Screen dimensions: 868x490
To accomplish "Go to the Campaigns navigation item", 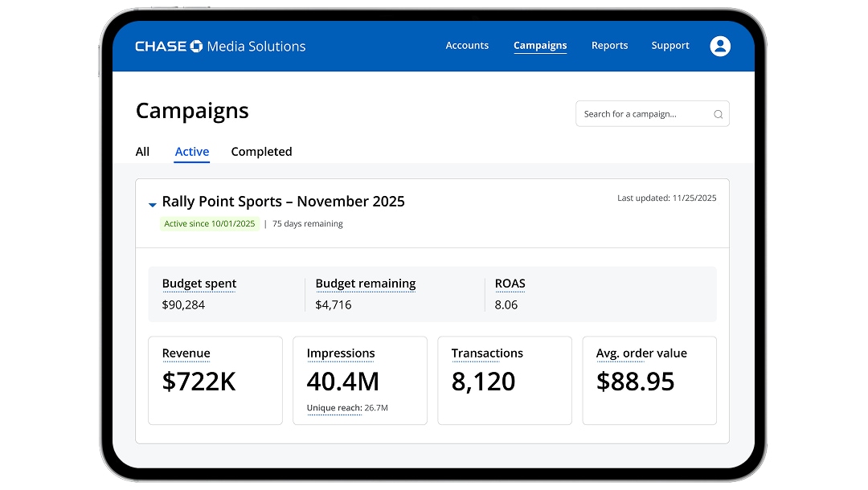I will point(540,46).
